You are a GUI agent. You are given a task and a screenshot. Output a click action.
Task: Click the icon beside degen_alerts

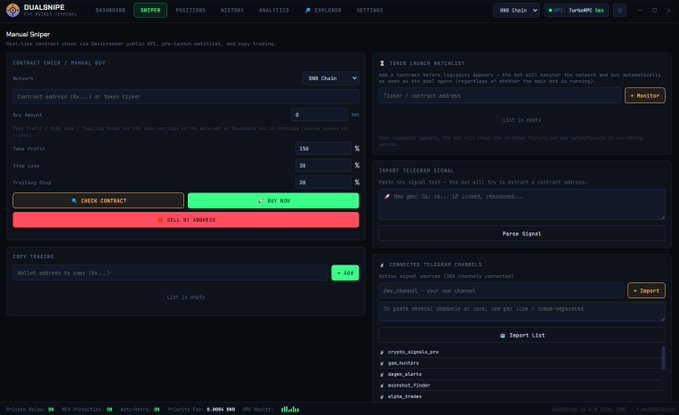[x=382, y=374]
